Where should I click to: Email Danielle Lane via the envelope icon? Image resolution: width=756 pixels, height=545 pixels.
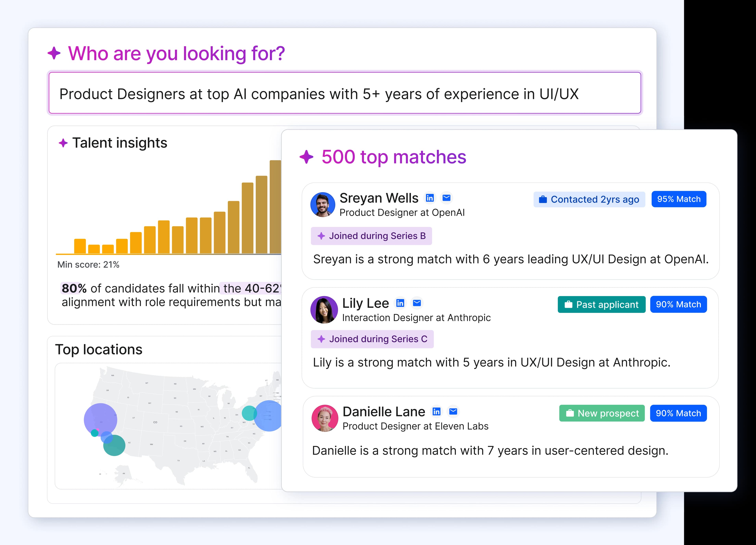453,411
